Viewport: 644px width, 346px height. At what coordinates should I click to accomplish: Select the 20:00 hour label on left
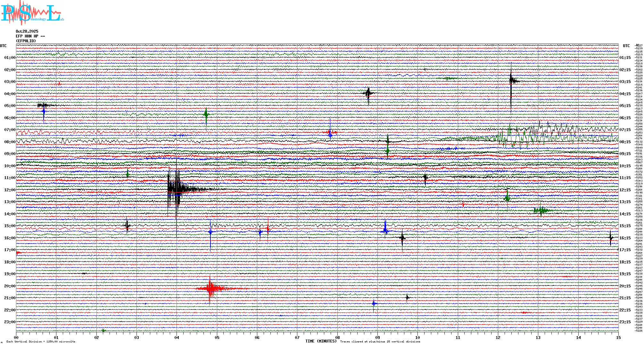point(10,286)
